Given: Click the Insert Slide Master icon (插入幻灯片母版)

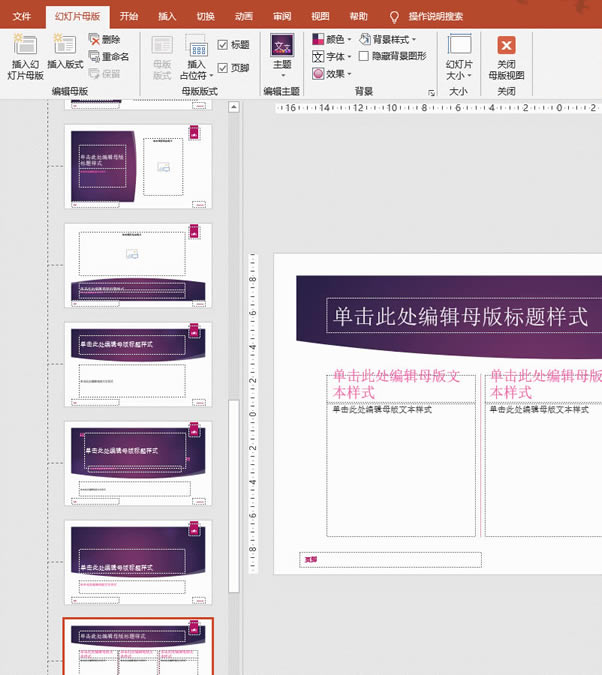Looking at the screenshot, I should click(x=25, y=45).
